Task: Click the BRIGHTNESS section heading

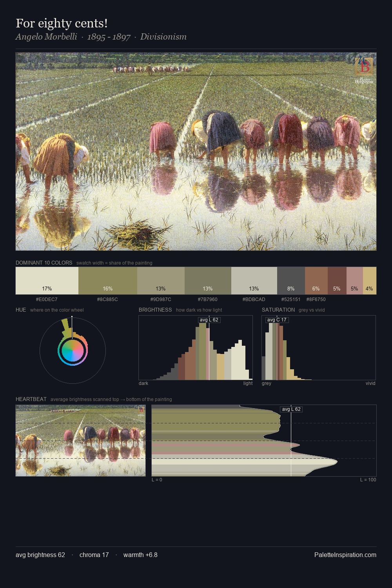Action: [x=155, y=310]
